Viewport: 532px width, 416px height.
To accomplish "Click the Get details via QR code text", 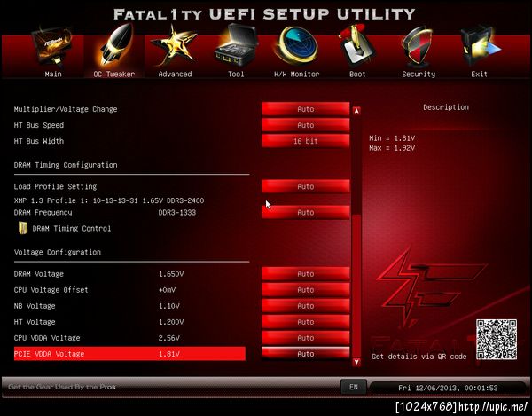I will pyautogui.click(x=419, y=357).
